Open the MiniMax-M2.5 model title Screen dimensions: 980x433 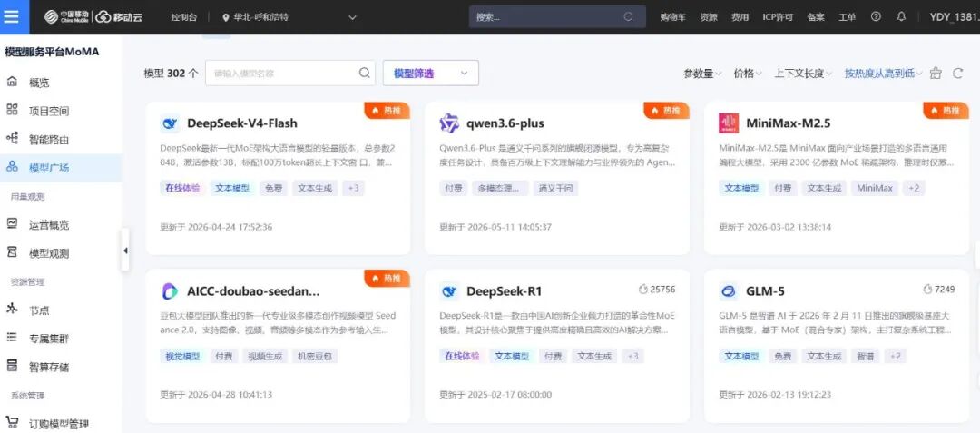pyautogui.click(x=789, y=123)
